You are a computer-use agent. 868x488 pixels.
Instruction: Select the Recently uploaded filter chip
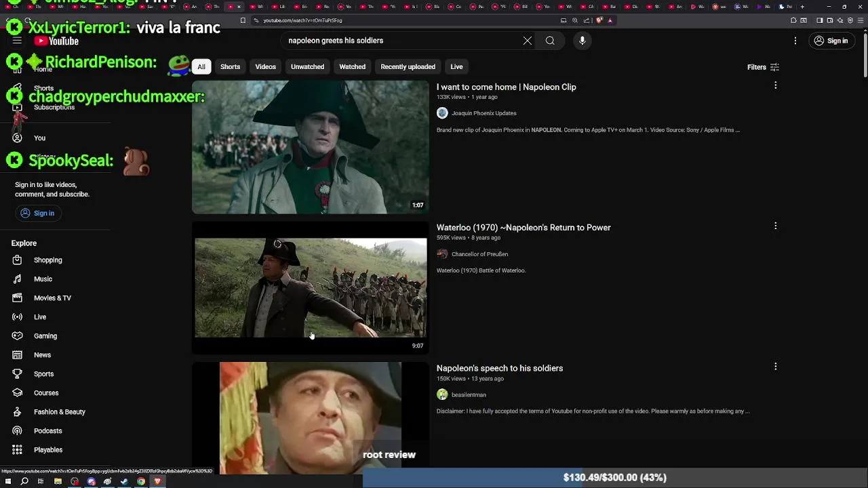[408, 66]
